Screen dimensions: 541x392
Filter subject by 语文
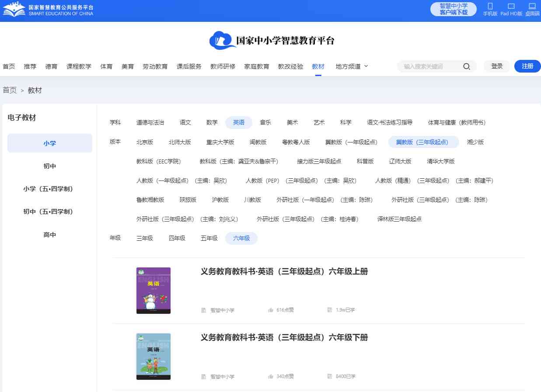coord(185,122)
